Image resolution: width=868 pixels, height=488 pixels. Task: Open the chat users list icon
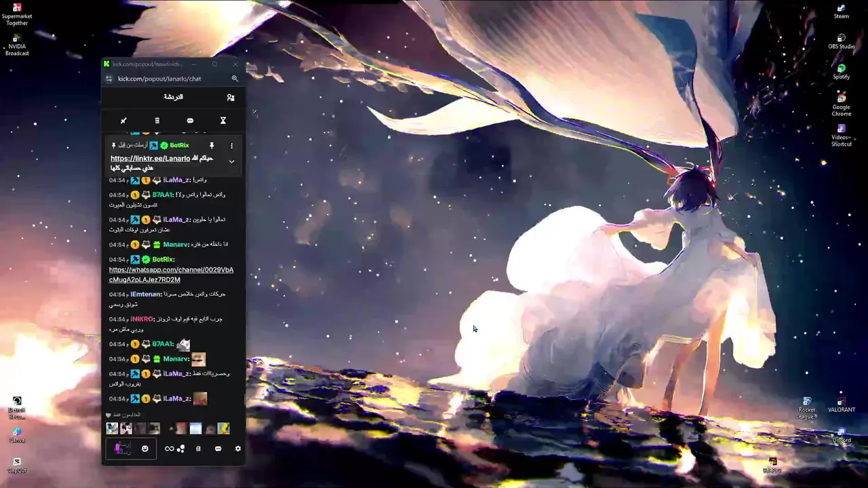click(231, 98)
